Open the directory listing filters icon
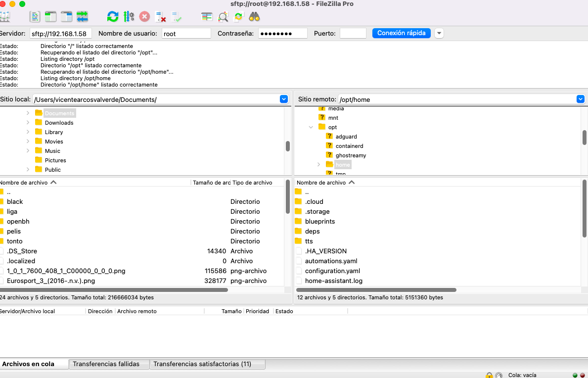 point(207,17)
